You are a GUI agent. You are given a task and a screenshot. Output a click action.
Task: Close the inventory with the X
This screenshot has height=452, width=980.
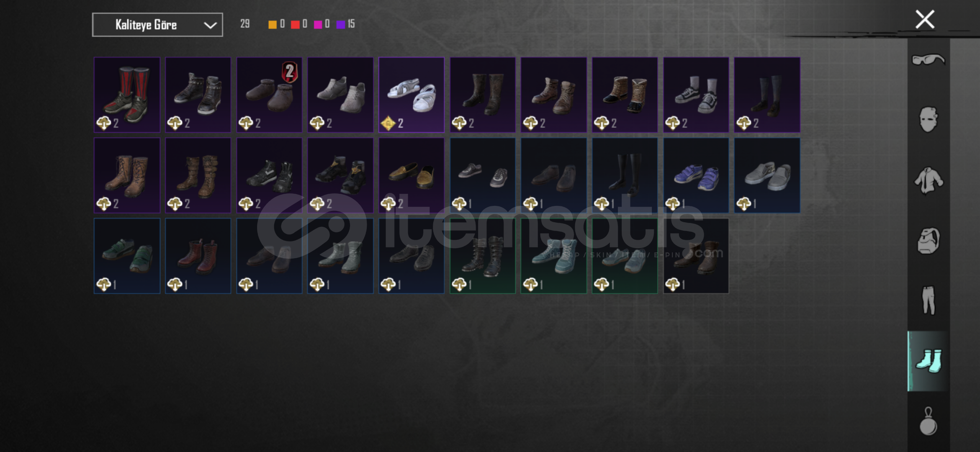(x=925, y=19)
